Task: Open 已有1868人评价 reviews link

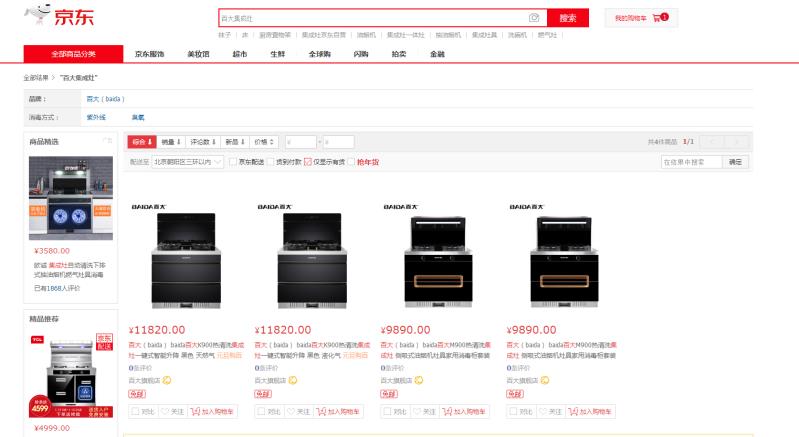Action: (x=57, y=288)
